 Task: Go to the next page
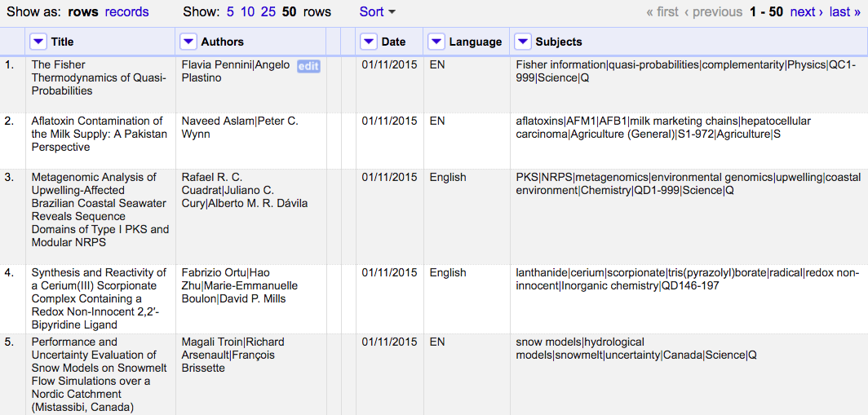807,11
